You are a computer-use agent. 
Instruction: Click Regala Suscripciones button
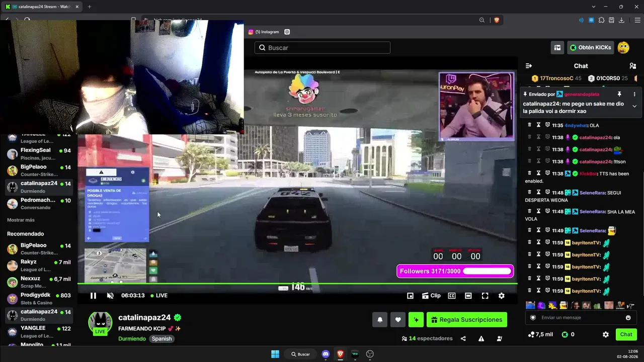click(x=467, y=320)
